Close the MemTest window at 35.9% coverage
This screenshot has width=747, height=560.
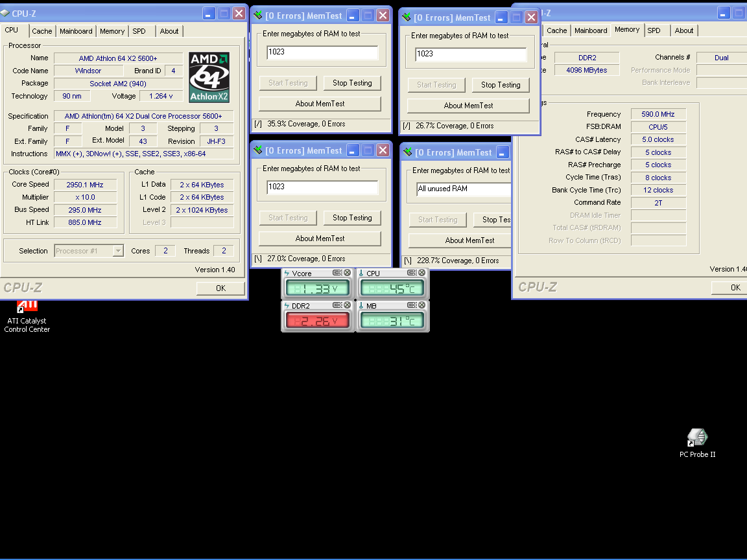pos(383,16)
